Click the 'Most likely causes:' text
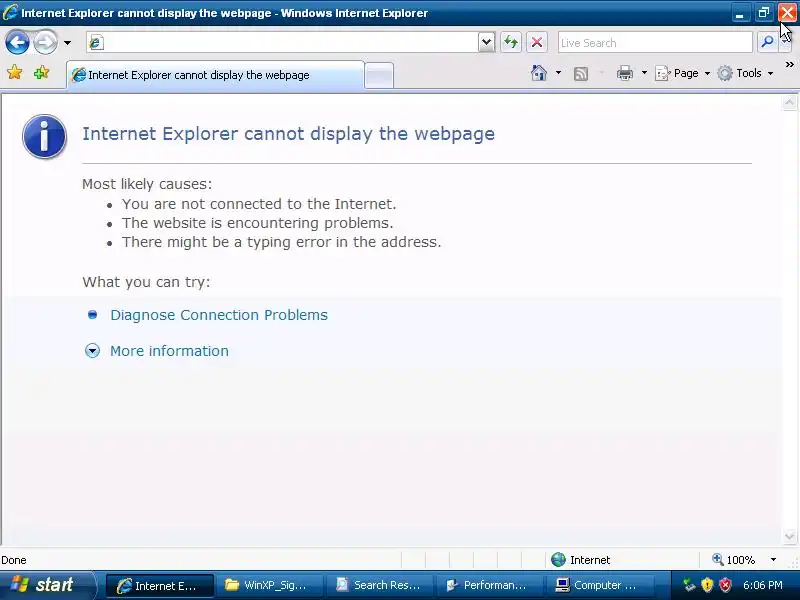Image resolution: width=800 pixels, height=600 pixels. [147, 184]
